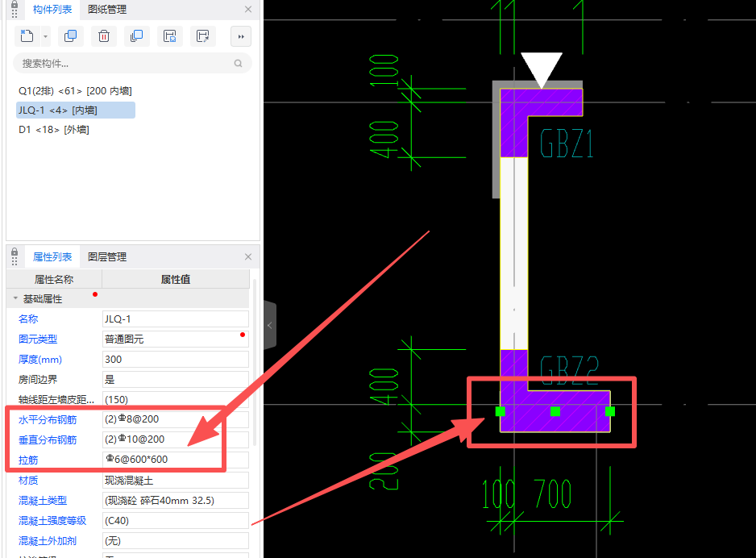Open 混凝土类型 value field
This screenshot has width=756, height=558.
pyautogui.click(x=176, y=501)
